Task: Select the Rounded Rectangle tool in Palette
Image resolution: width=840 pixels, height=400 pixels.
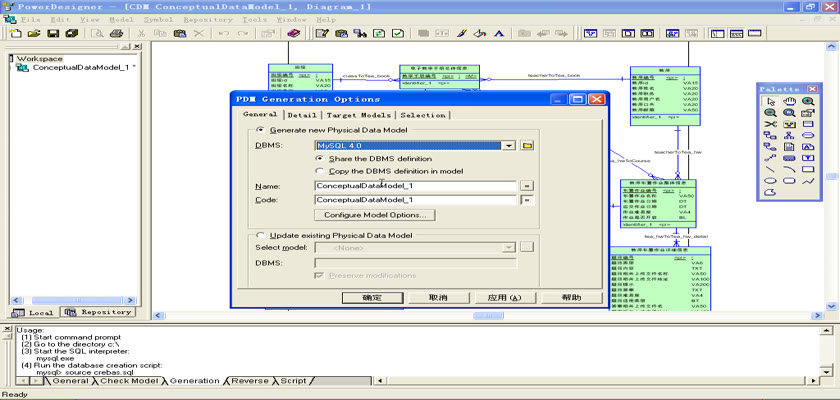Action: point(789,180)
